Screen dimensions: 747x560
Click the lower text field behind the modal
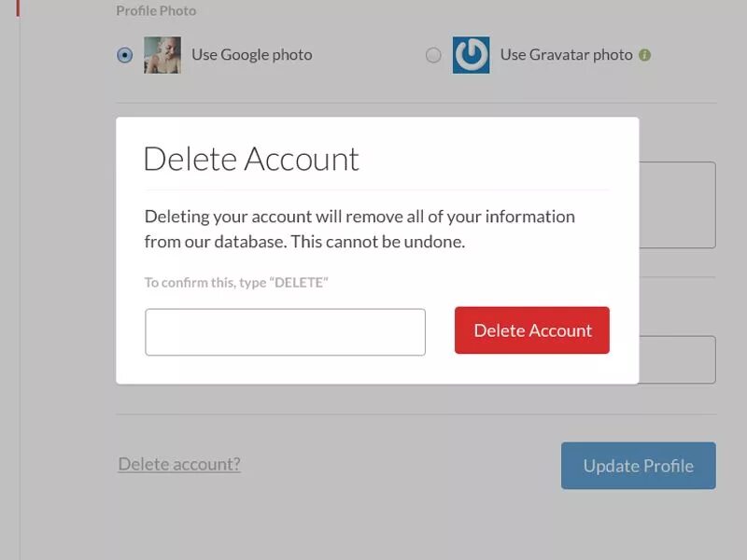677,359
